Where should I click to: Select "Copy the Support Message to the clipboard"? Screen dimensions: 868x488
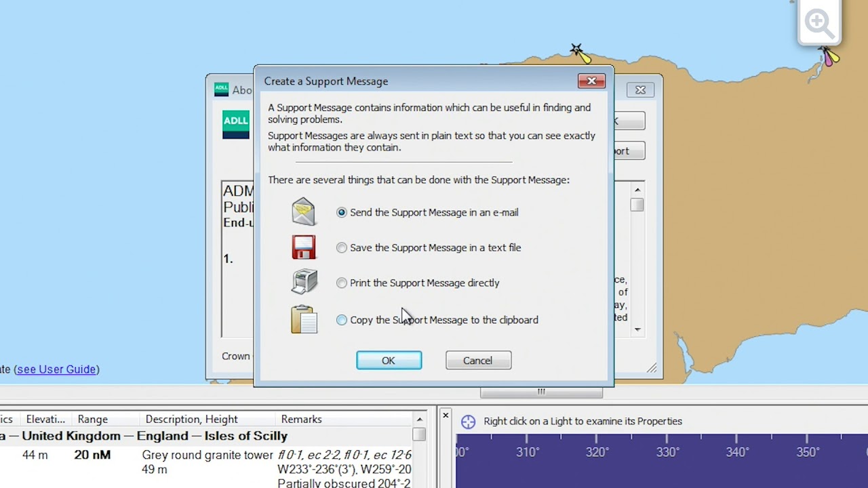point(342,319)
